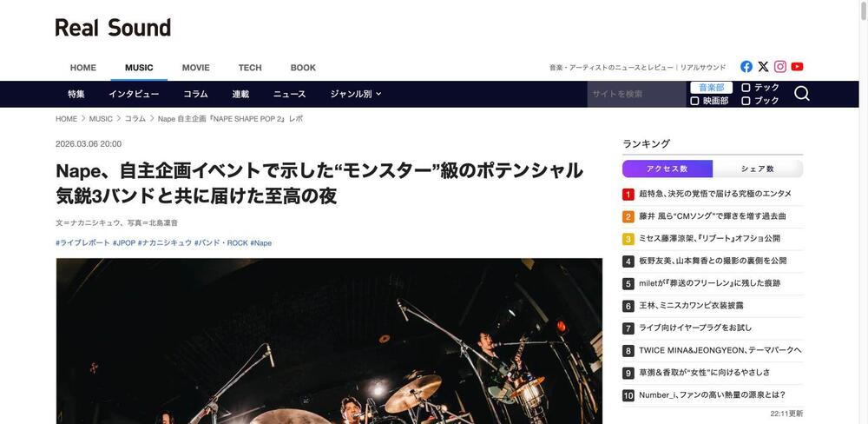Screen dimensions: 868x424
Task: Open the Instagram icon
Action: (x=780, y=67)
